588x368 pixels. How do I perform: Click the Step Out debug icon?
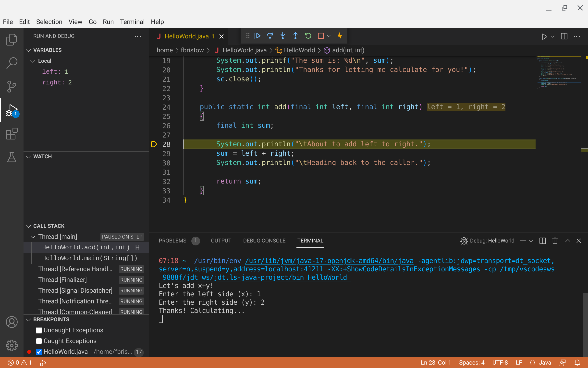[295, 36]
